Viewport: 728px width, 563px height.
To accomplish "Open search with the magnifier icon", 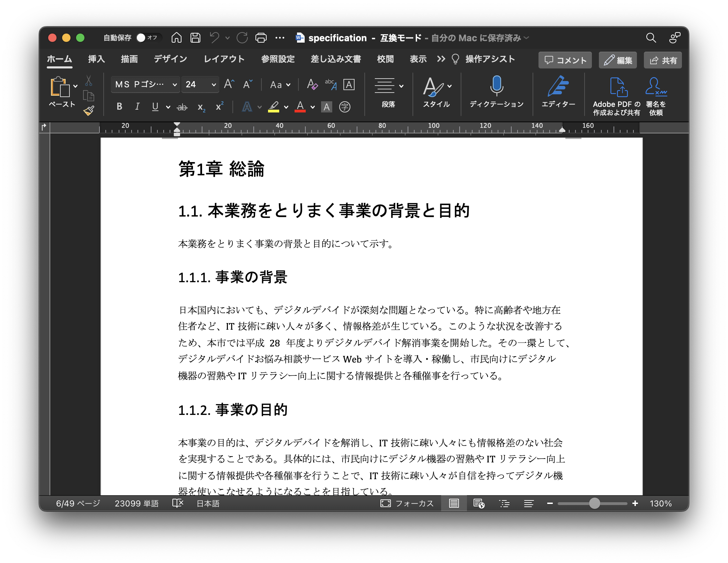I will point(651,38).
